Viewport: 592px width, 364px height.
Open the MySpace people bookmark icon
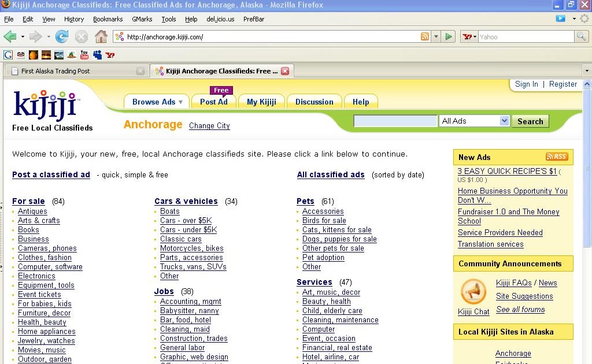[97, 55]
